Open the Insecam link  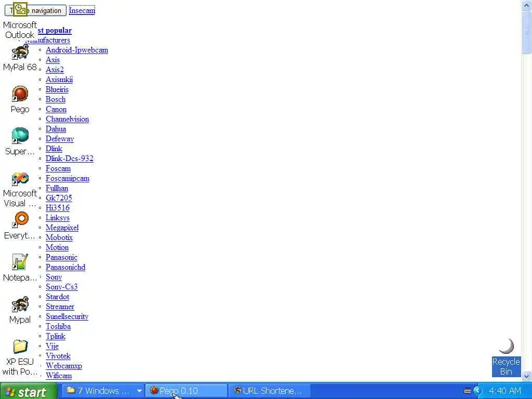click(x=82, y=10)
